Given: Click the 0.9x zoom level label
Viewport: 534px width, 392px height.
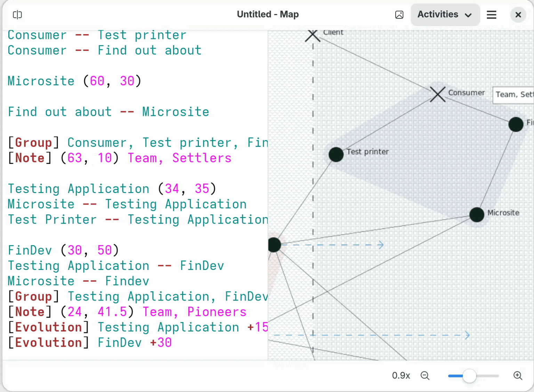Looking at the screenshot, I should click(401, 376).
